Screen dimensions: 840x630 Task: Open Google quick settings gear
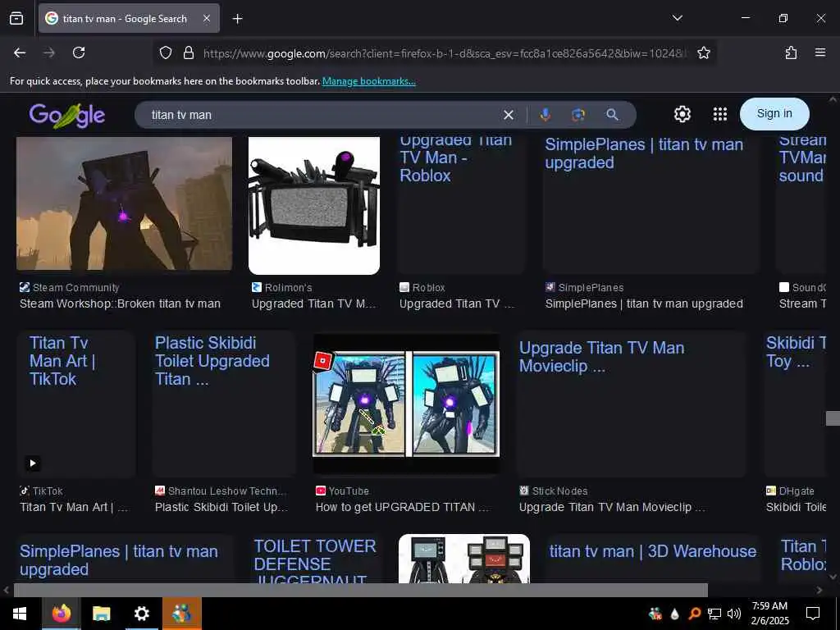(682, 114)
